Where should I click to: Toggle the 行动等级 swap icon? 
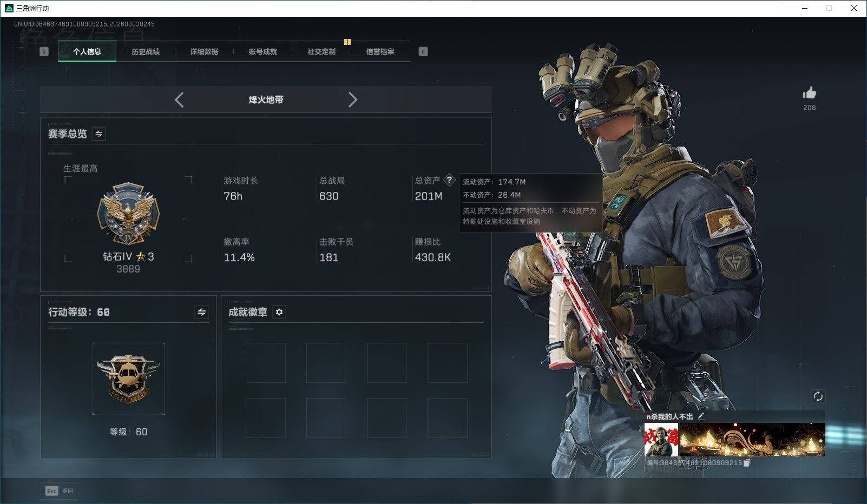[x=201, y=312]
